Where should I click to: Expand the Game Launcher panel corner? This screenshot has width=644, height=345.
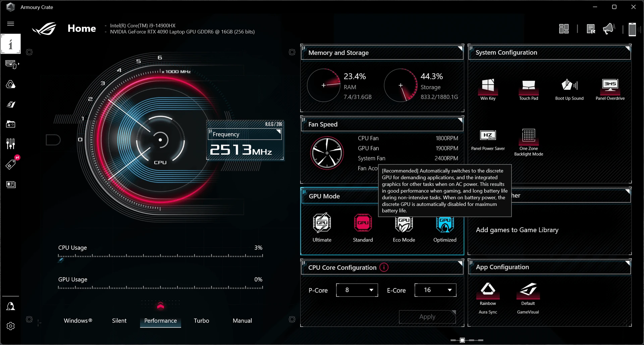(x=628, y=192)
